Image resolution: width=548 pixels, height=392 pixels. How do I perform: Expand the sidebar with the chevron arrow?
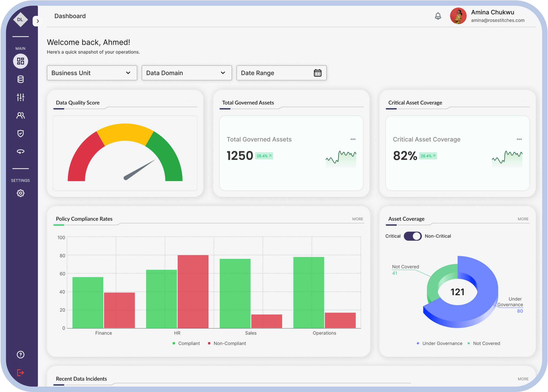[37, 21]
